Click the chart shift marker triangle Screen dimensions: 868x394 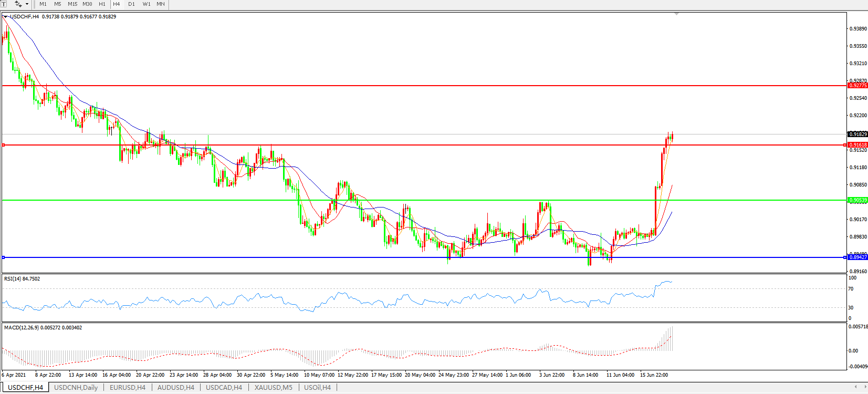point(676,14)
